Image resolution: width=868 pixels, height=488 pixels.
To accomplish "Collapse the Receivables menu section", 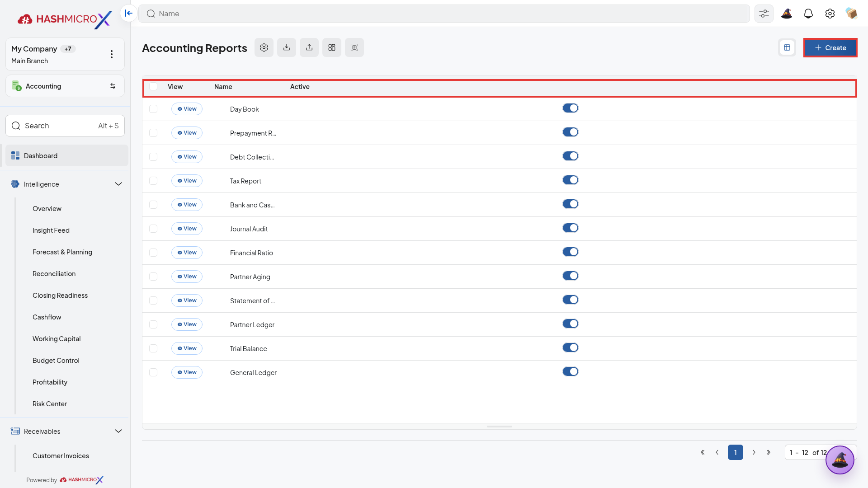I will [118, 431].
